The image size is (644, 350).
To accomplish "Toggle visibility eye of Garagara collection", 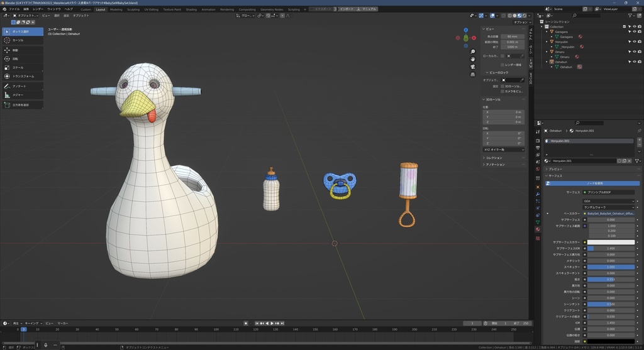I will (635, 31).
